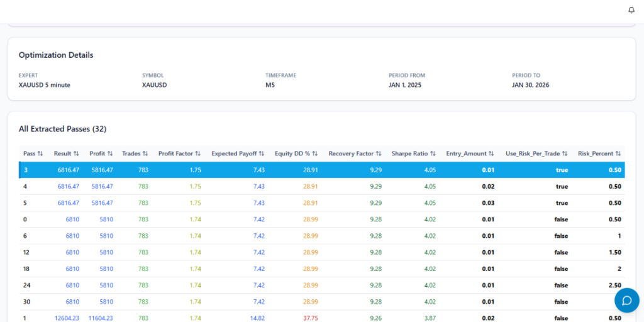Click 'true' in pass 4 row
Viewport: 644px width, 322px height.
tap(562, 186)
